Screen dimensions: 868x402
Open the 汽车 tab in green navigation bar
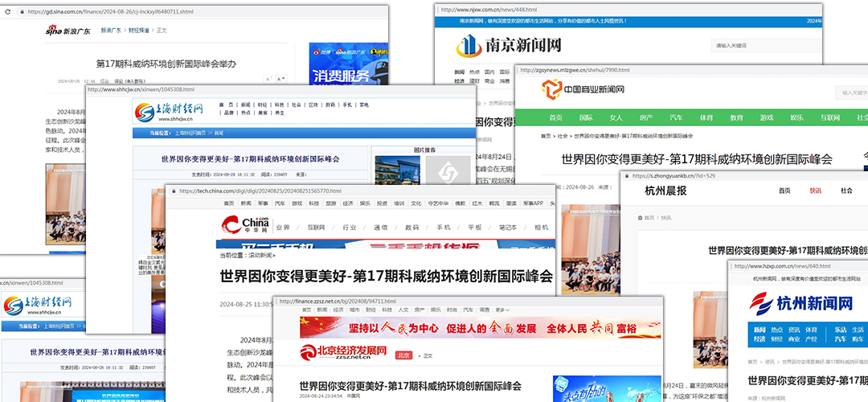[677, 117]
